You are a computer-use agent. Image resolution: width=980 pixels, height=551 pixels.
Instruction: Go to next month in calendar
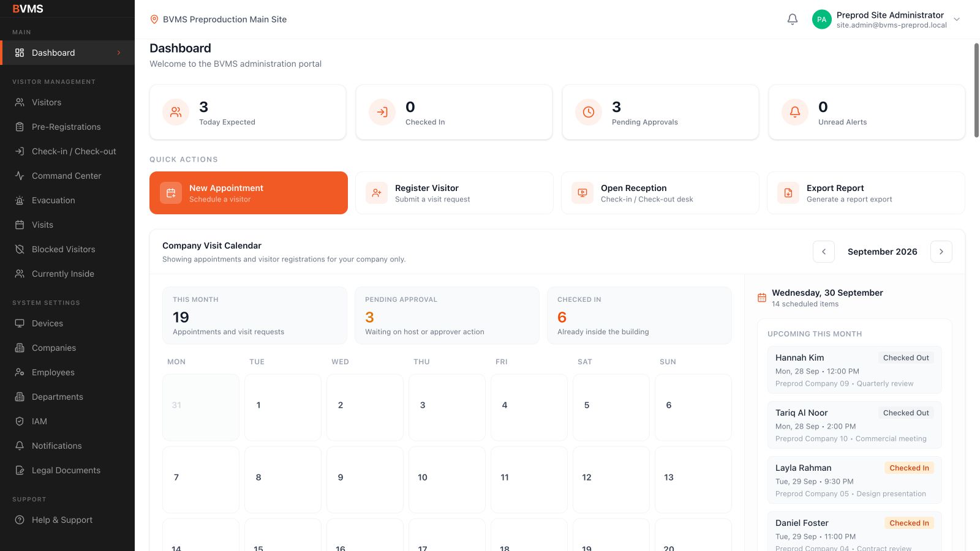(x=941, y=252)
